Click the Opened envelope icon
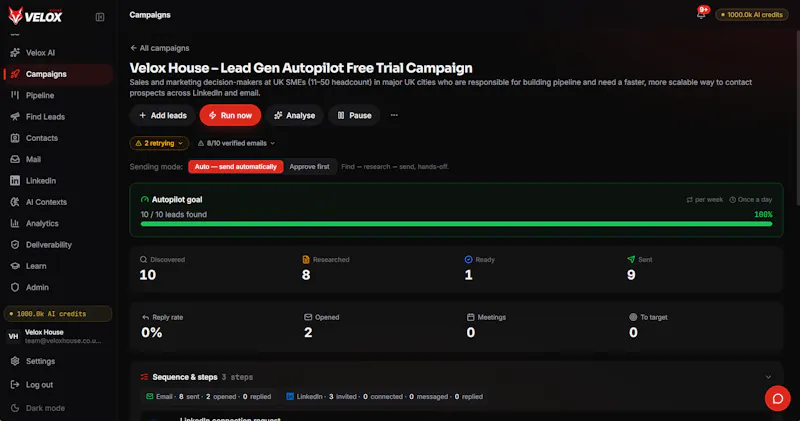The width and height of the screenshot is (800, 421). click(x=308, y=317)
